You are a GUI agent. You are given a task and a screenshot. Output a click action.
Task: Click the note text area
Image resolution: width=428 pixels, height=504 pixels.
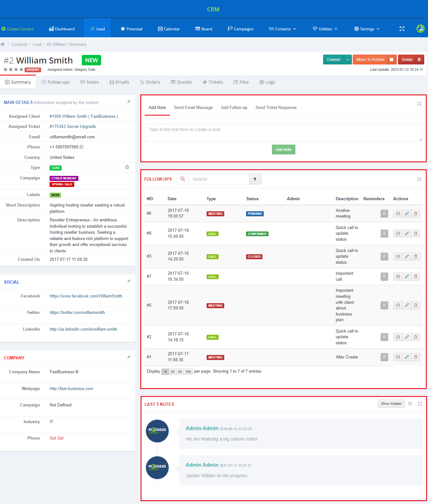[x=283, y=133]
